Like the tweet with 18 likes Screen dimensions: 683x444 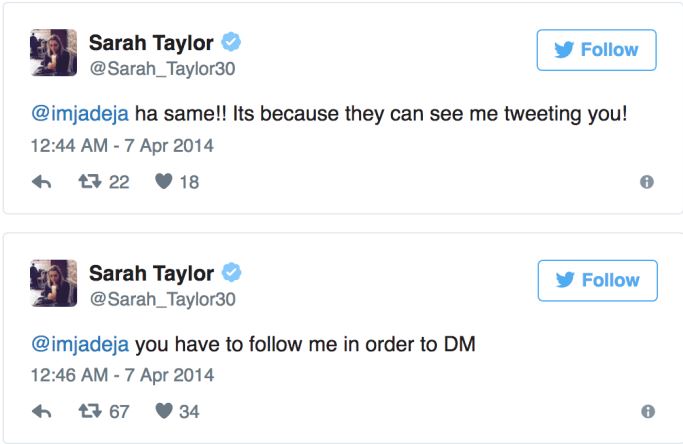pyautogui.click(x=164, y=182)
